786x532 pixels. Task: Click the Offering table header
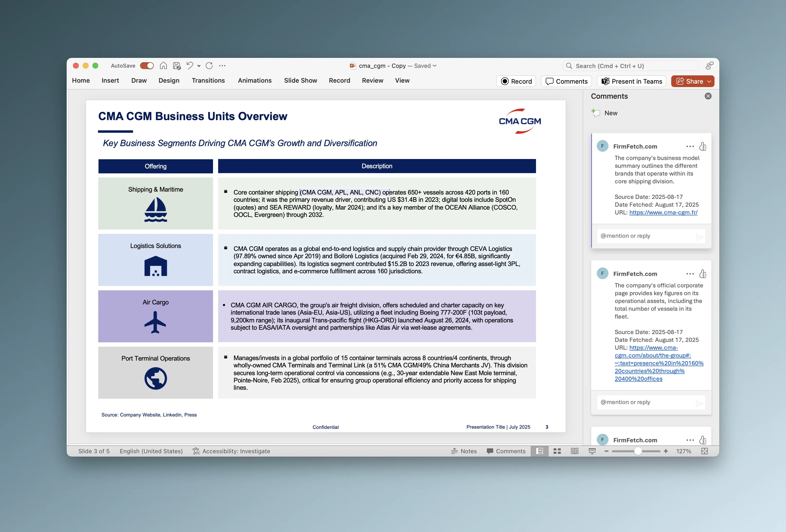pyautogui.click(x=156, y=166)
